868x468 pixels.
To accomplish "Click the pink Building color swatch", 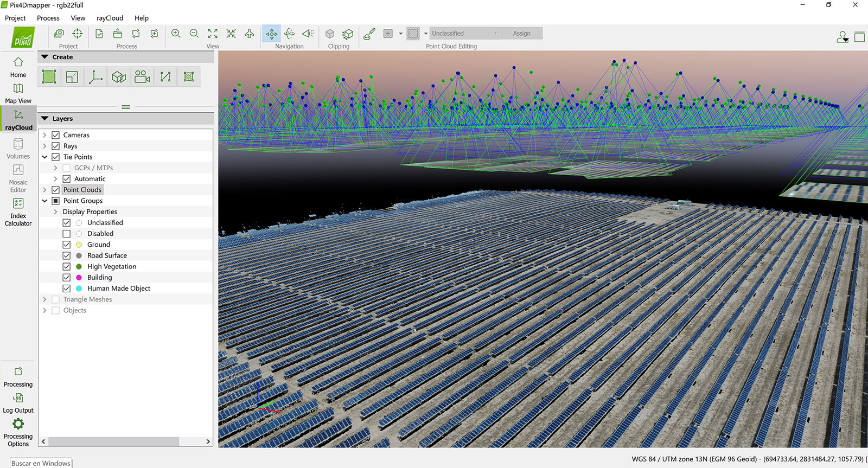I will [x=79, y=278].
